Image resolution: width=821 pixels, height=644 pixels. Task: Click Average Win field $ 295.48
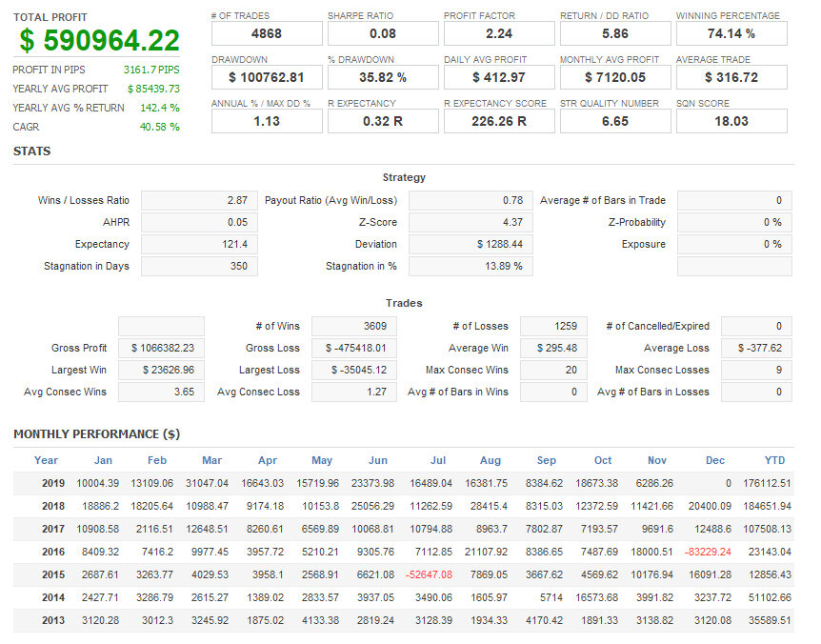tap(554, 348)
